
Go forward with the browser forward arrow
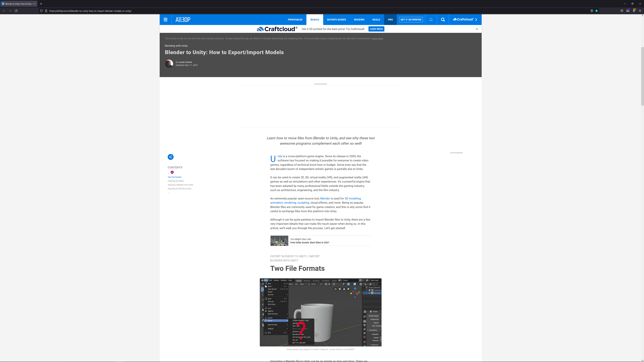click(x=10, y=11)
